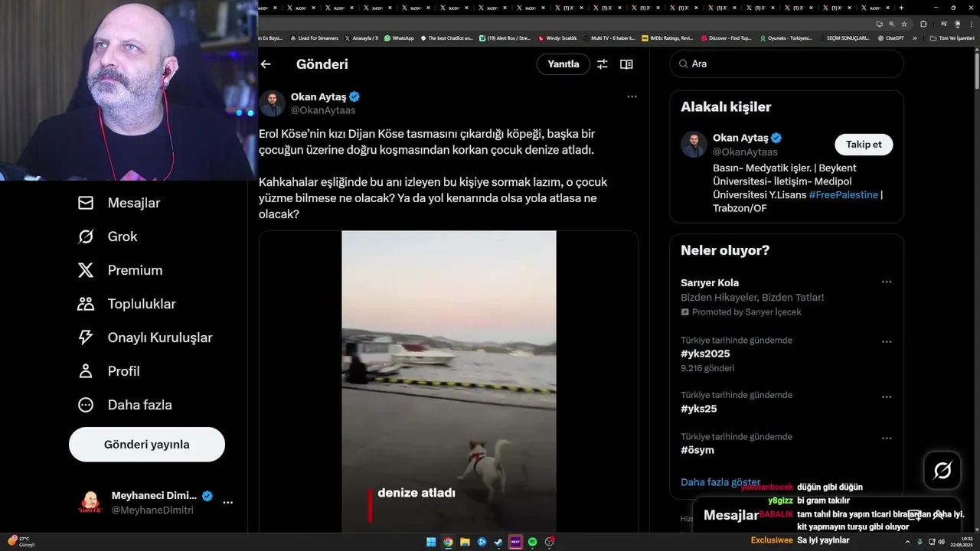Open the Windows Start menu
The width and height of the screenshot is (980, 551).
431,542
